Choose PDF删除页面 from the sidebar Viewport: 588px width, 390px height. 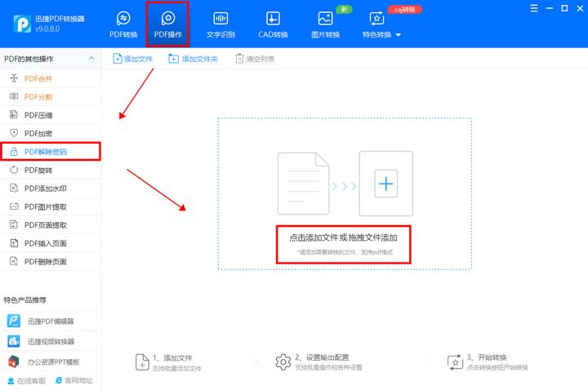[x=51, y=262]
